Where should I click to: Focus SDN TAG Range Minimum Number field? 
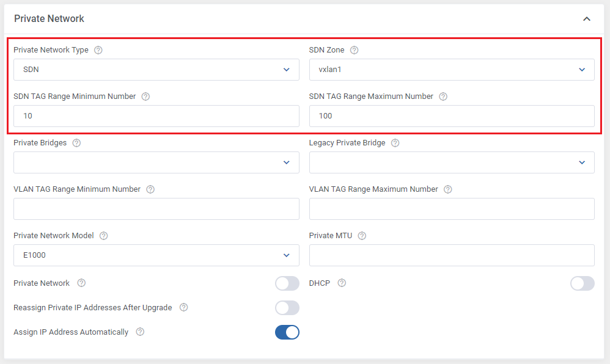(x=156, y=116)
